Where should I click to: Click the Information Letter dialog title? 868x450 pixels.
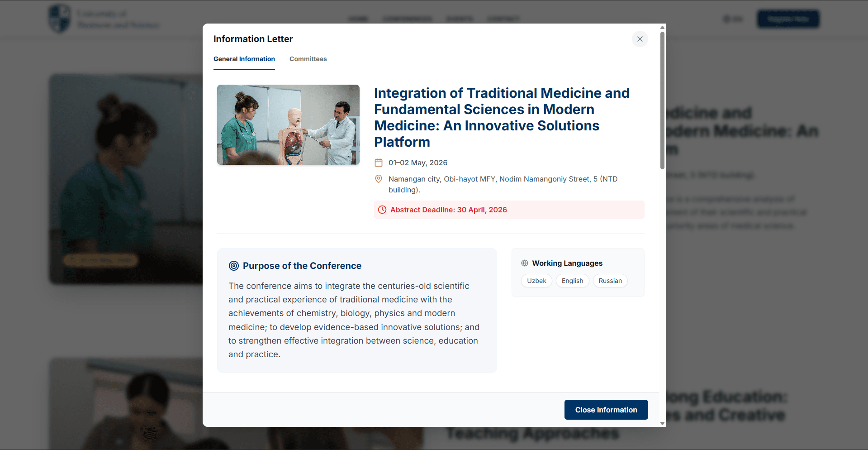pos(253,39)
